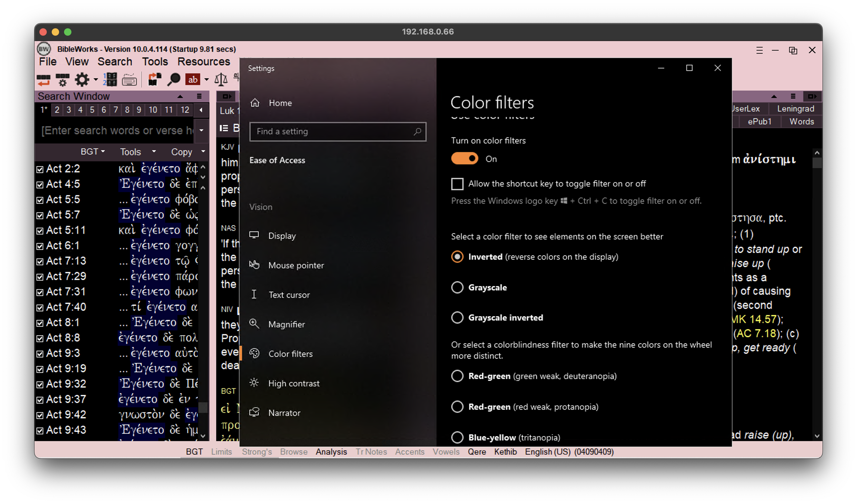Click the browse window layout toggle icon

pos(227,96)
